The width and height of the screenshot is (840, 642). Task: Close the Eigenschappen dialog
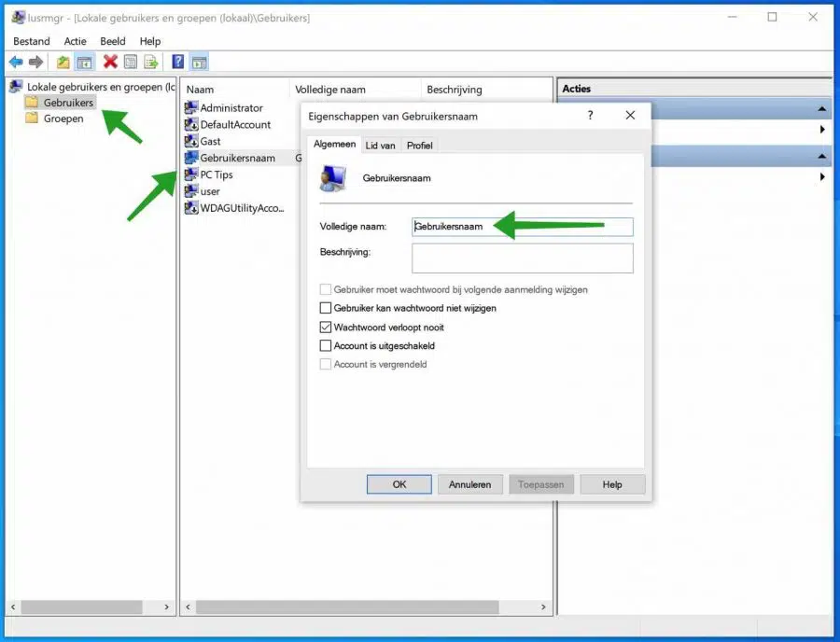tap(631, 115)
